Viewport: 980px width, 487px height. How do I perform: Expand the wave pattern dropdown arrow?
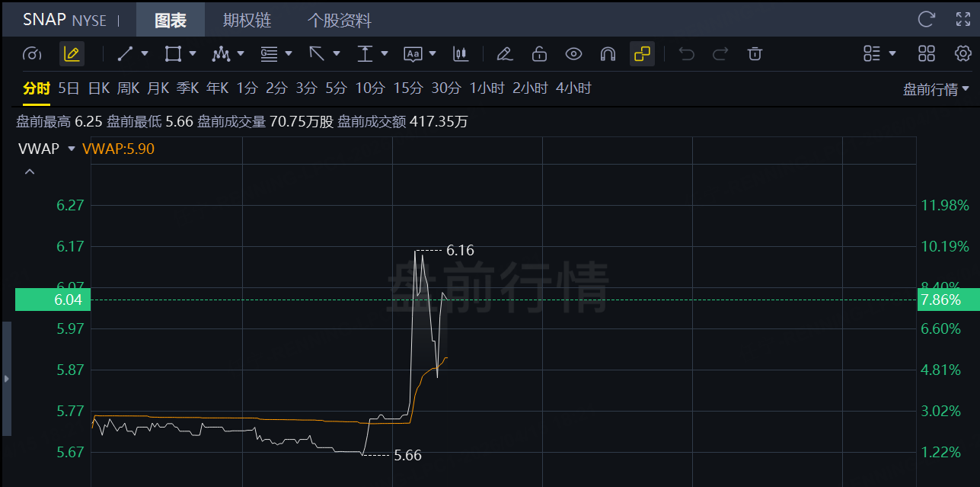pyautogui.click(x=241, y=54)
